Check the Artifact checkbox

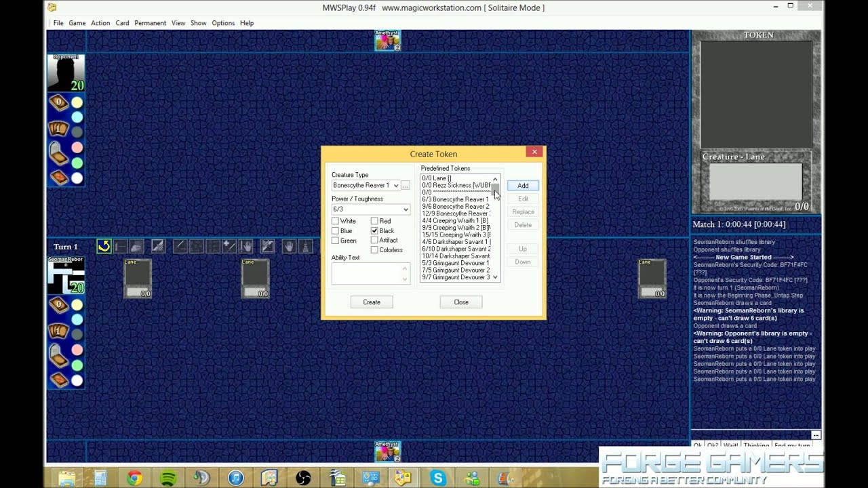[x=374, y=240]
